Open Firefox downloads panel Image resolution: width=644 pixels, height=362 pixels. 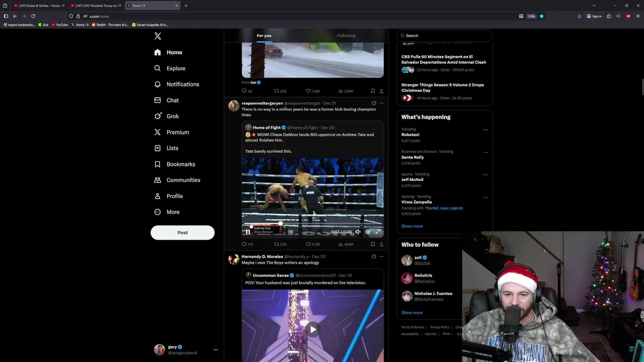[x=579, y=16]
